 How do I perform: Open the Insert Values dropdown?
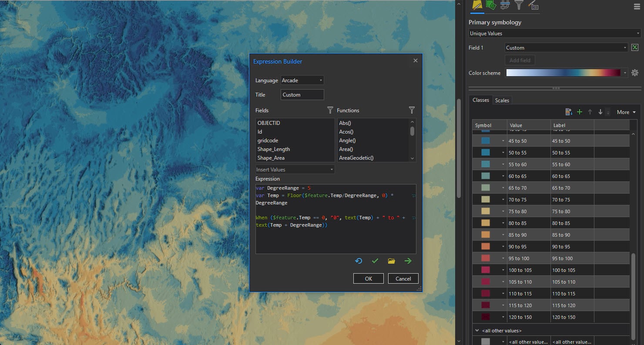[295, 170]
